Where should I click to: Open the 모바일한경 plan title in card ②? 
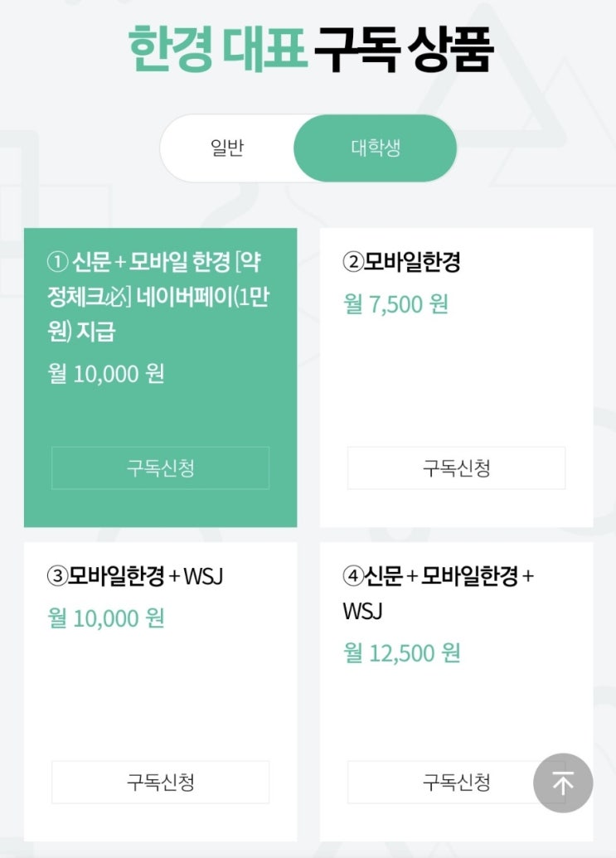pos(412,263)
